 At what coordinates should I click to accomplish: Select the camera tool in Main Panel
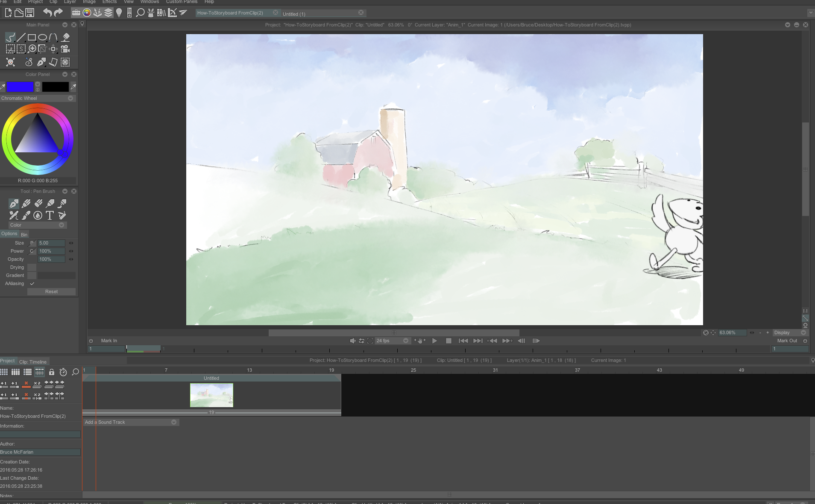pyautogui.click(x=65, y=49)
